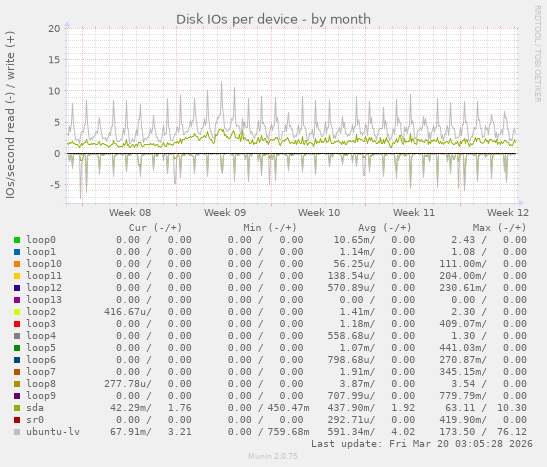Click the sda olive legend swatch
Screen dimensions: 547x467
[17, 408]
